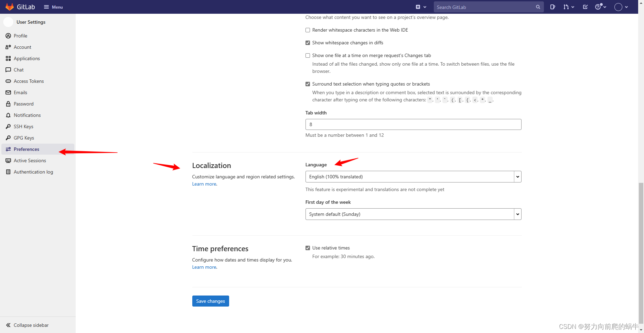
Task: Select Preferences in the sidebar
Action: point(38,149)
